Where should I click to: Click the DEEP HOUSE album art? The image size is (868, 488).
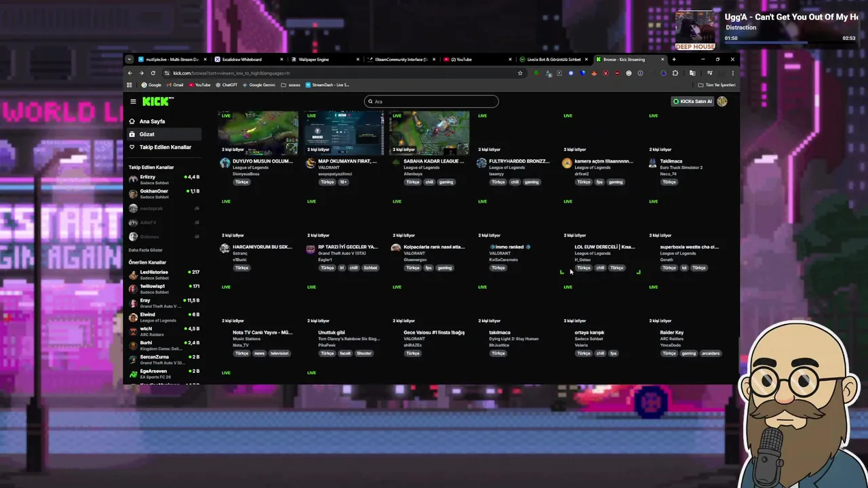695,30
